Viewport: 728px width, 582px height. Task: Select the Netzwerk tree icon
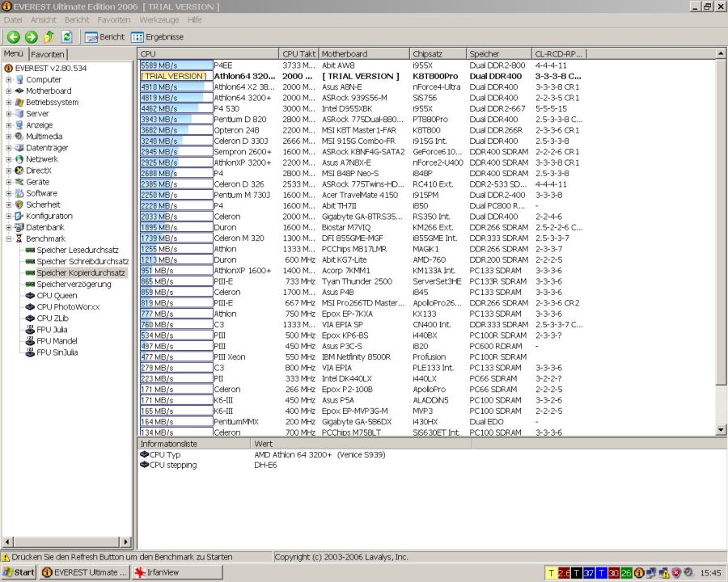click(19, 158)
